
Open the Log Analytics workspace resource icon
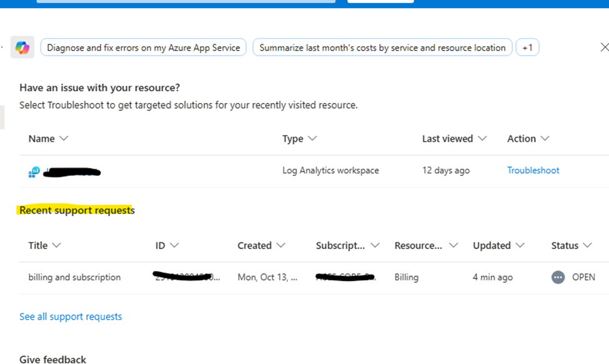[x=34, y=172]
